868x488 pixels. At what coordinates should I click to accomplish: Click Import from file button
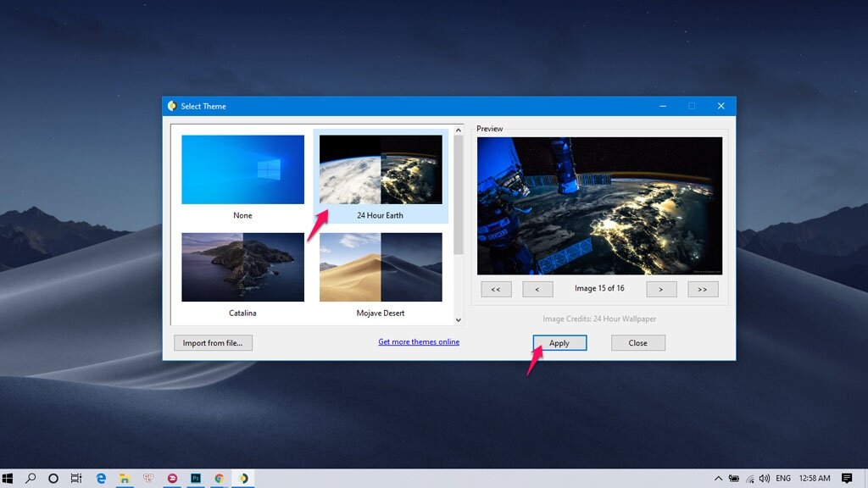(x=213, y=342)
